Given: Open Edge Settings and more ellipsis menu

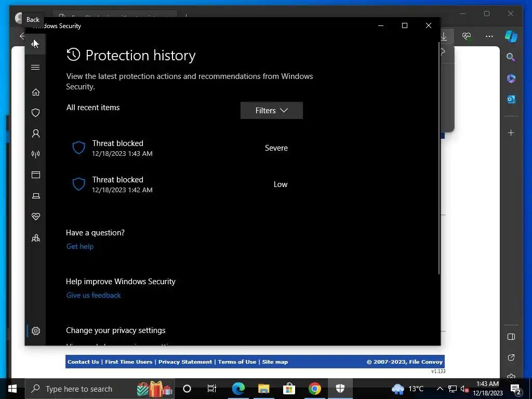Looking at the screenshot, I should click(x=489, y=36).
